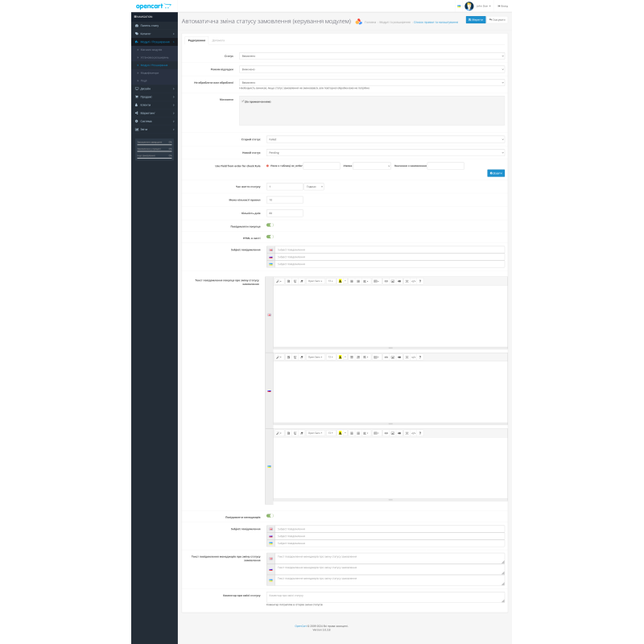Toggle code view in first message editor

click(x=413, y=281)
